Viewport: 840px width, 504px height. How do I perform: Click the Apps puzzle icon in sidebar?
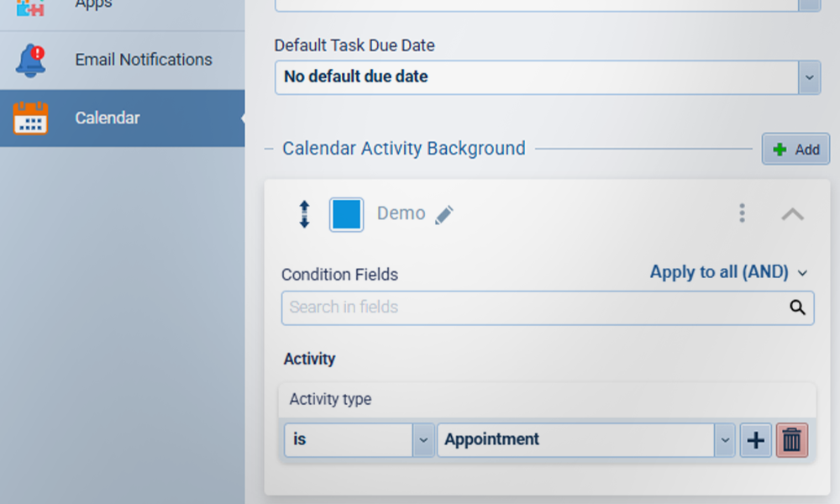point(30,7)
